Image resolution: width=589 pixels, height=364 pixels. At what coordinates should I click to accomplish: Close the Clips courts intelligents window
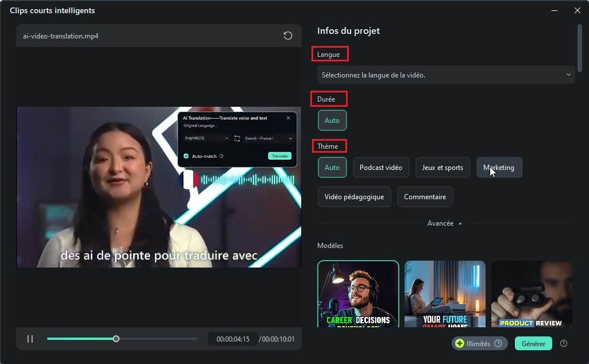point(578,10)
